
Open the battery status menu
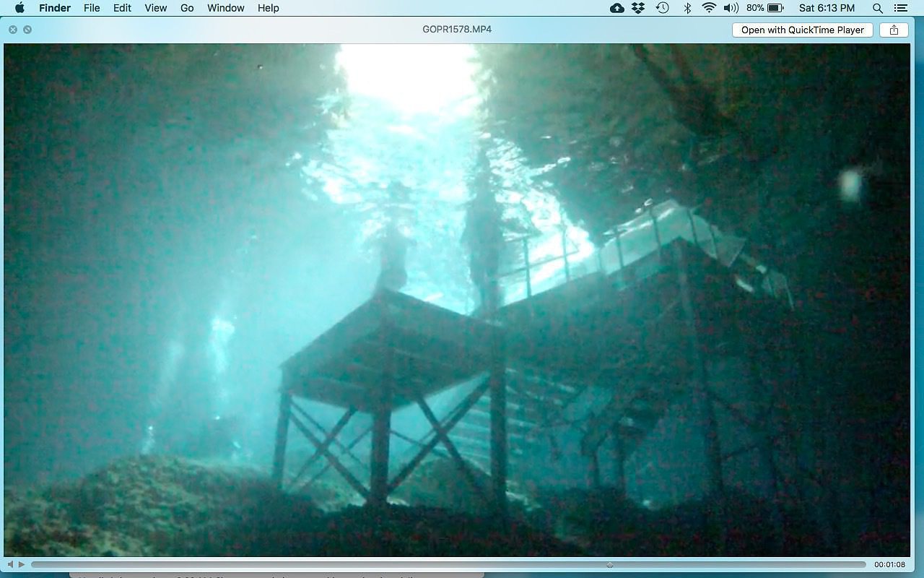(765, 8)
